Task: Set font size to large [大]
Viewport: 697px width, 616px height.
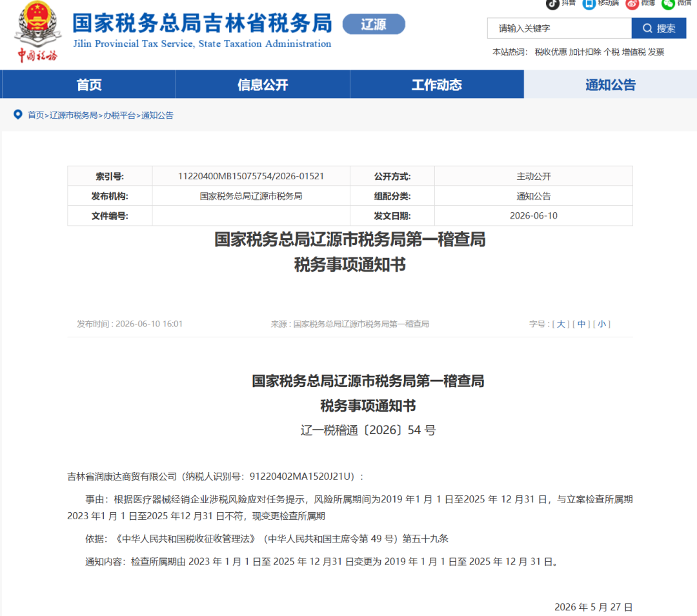Action: click(x=561, y=324)
